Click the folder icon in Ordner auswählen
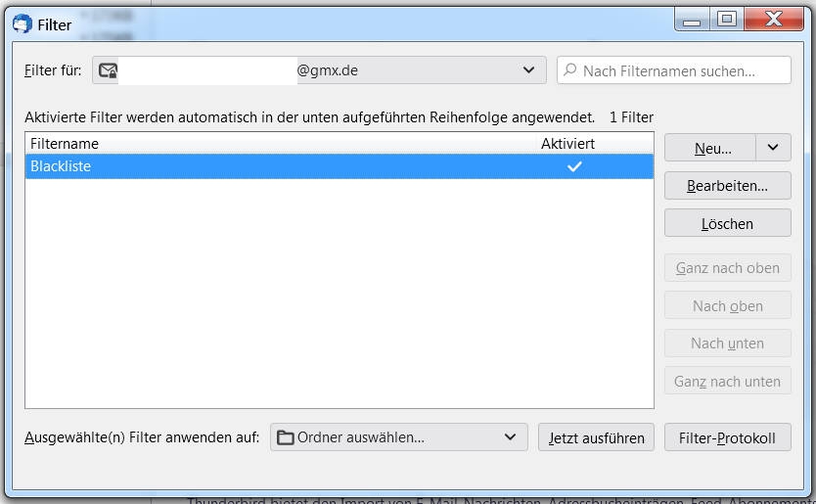Screen dimensions: 816x504 click(286, 437)
